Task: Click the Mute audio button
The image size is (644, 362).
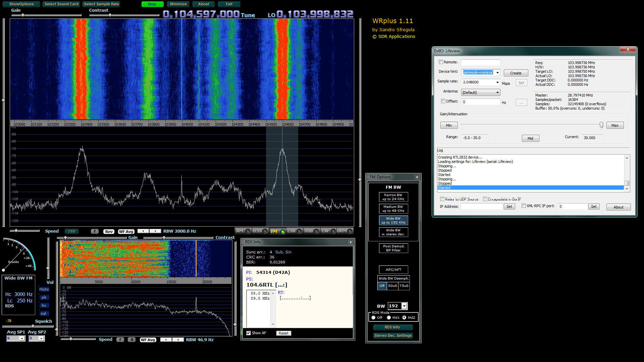Action: pyautogui.click(x=44, y=289)
